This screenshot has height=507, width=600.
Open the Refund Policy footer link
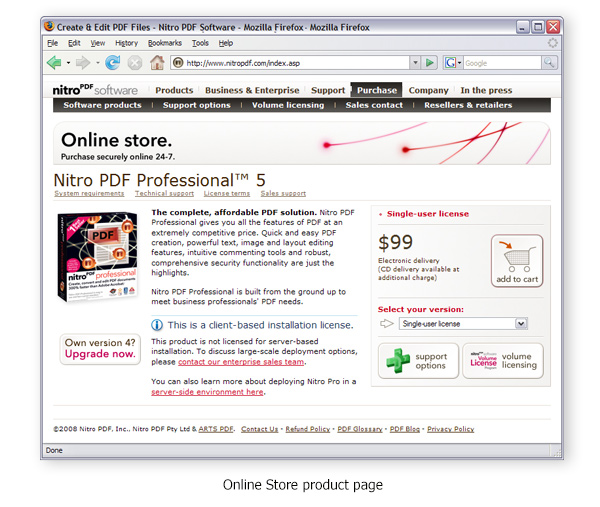(x=308, y=429)
